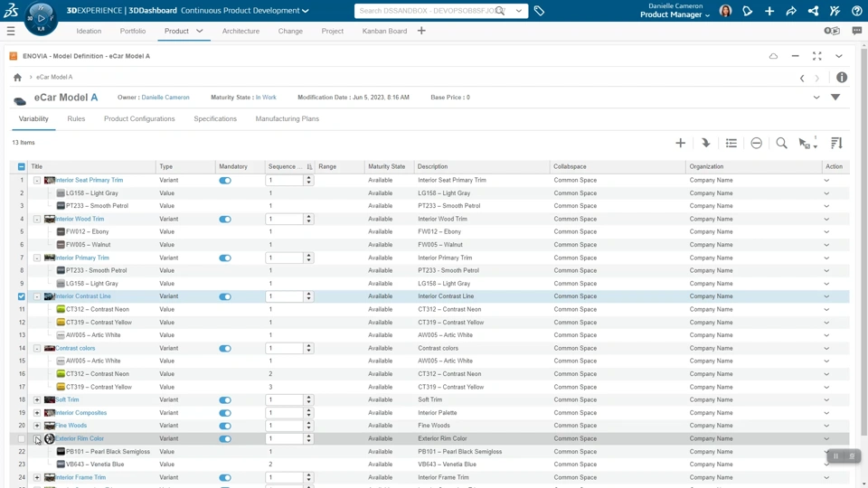Viewport: 868px width, 488px height.
Task: Click the search magnifier in search box
Action: tap(500, 11)
